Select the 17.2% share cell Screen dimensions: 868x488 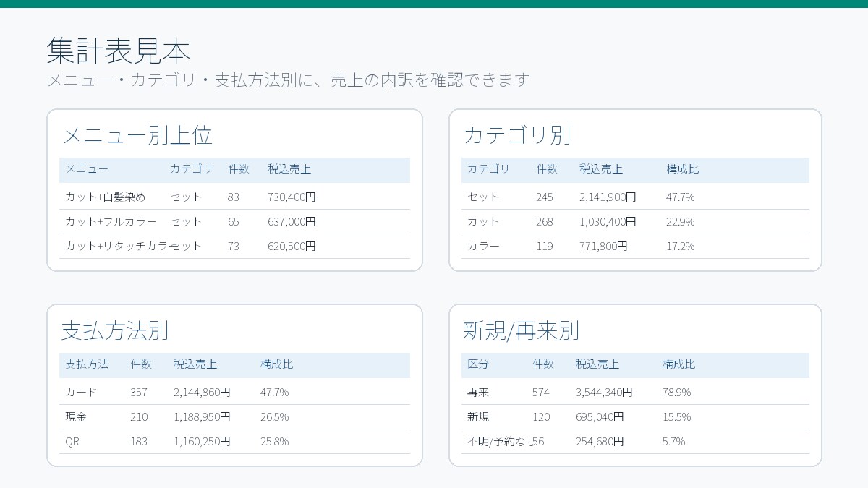point(681,246)
